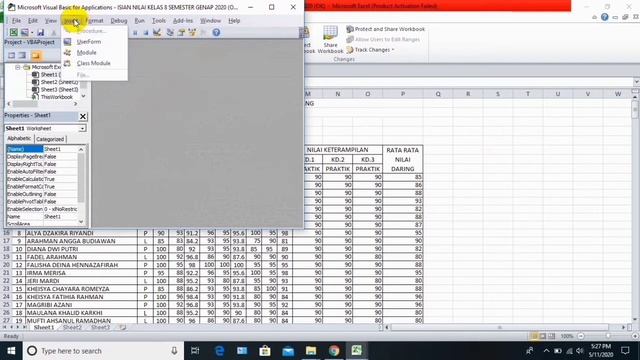
Task: Click minimize ribbon caret in Excel
Action: pyautogui.click(x=595, y=17)
